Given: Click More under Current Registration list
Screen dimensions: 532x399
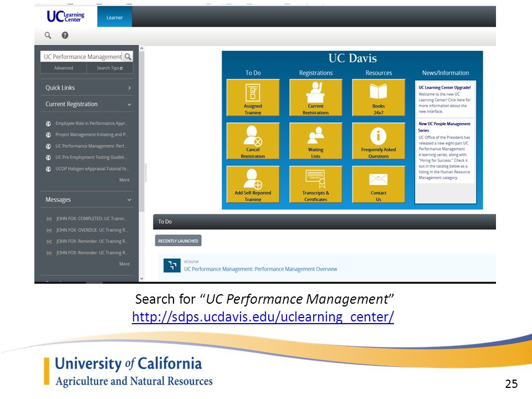Looking at the screenshot, I should point(124,180).
